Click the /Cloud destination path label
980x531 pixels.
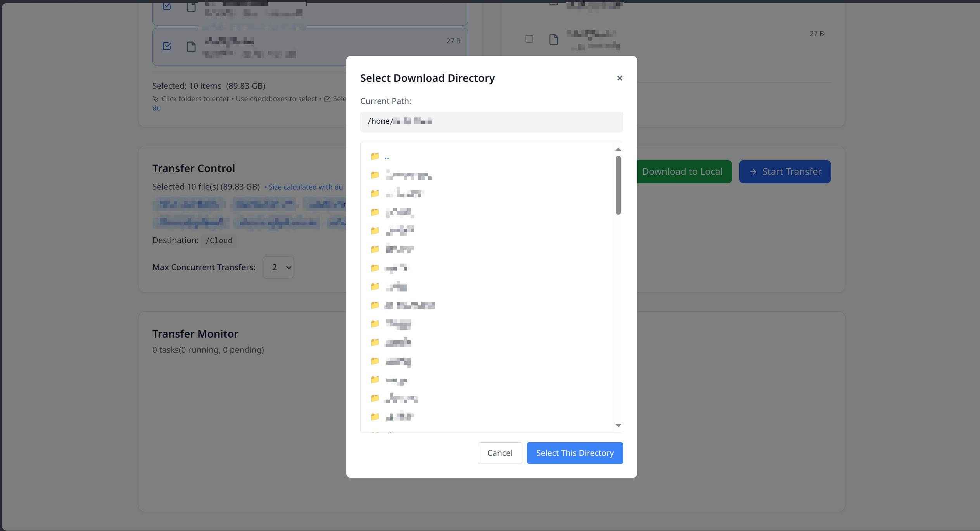[219, 241]
